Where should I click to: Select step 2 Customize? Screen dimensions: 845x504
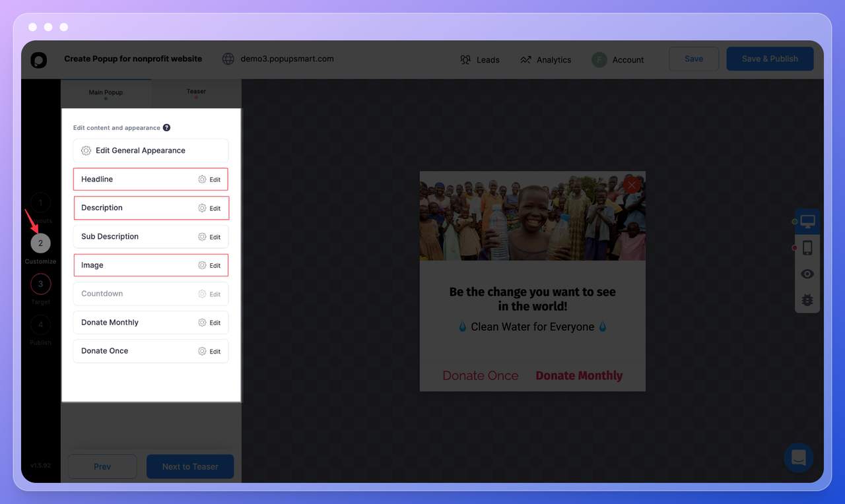click(x=40, y=243)
